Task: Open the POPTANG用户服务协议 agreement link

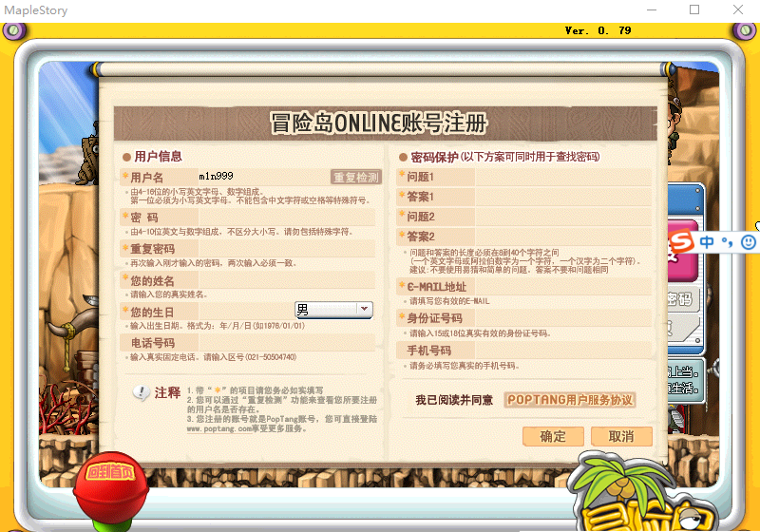Action: click(x=569, y=400)
